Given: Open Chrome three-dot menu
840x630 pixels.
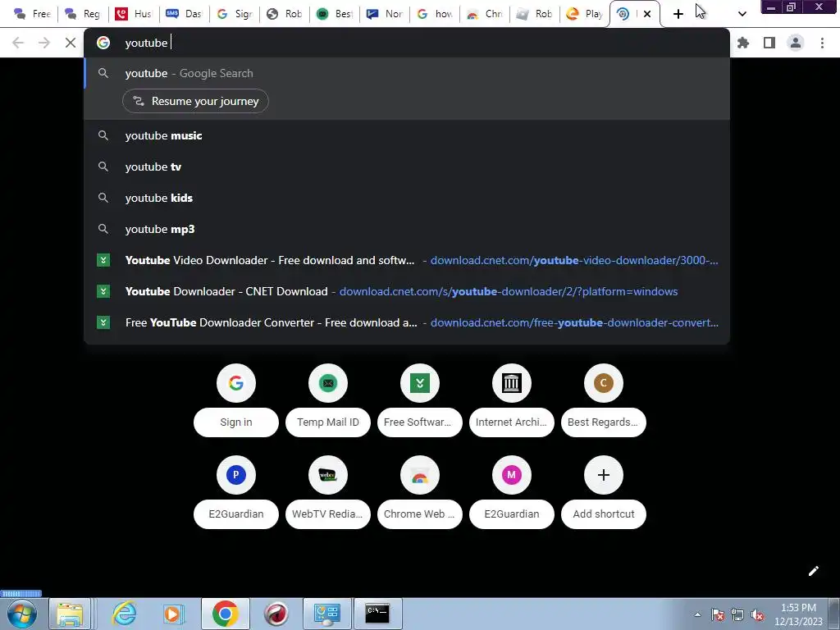Looking at the screenshot, I should [822, 43].
